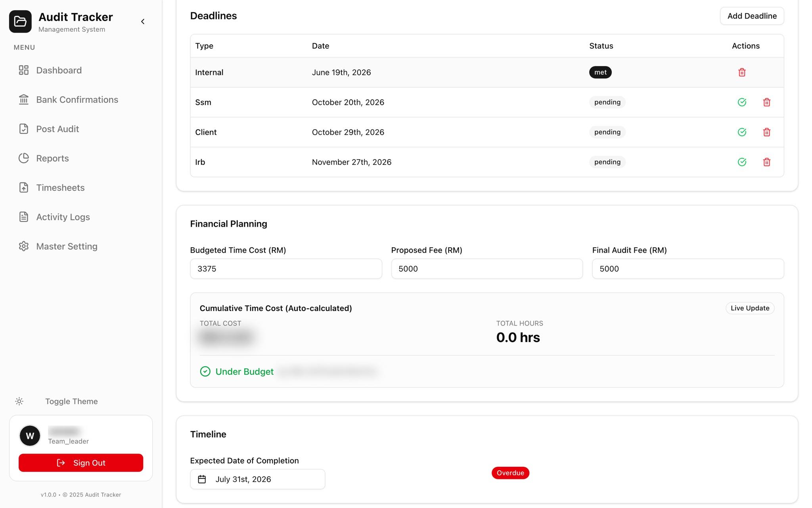Screen dimensions: 812x508
Task: Open the Expected Date of Completion picker
Action: coord(258,479)
